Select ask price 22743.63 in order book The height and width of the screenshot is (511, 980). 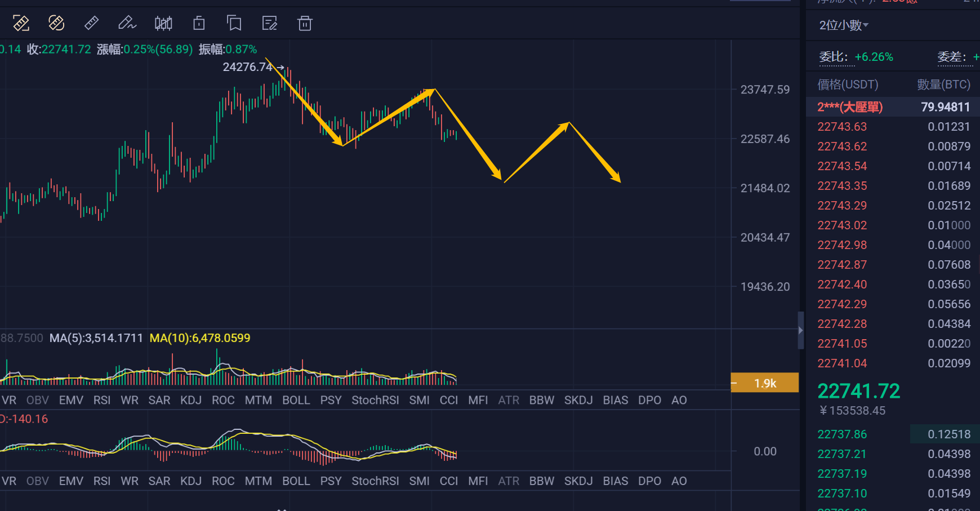click(x=842, y=127)
